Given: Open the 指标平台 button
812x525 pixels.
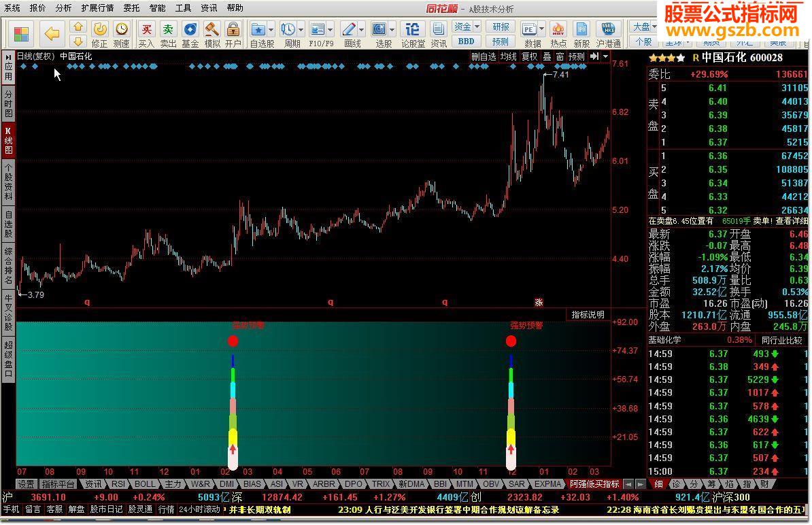Looking at the screenshot, I should (x=58, y=484).
